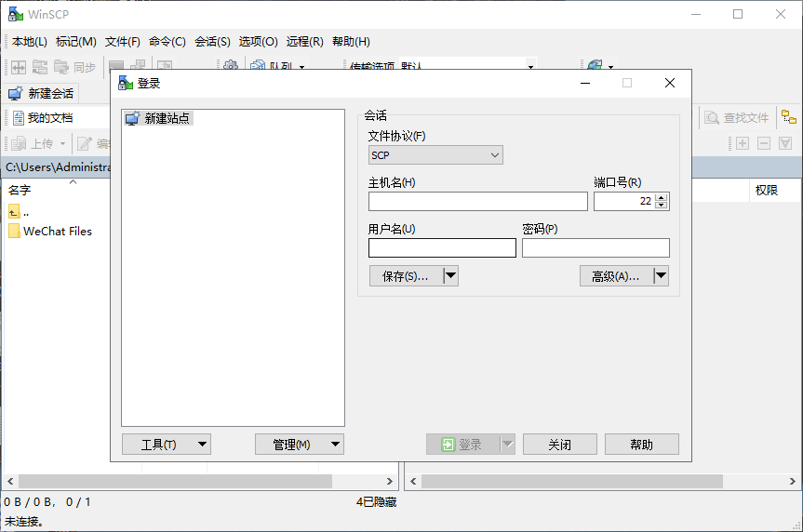
Task: Open the 远程(R) menu
Action: point(304,42)
